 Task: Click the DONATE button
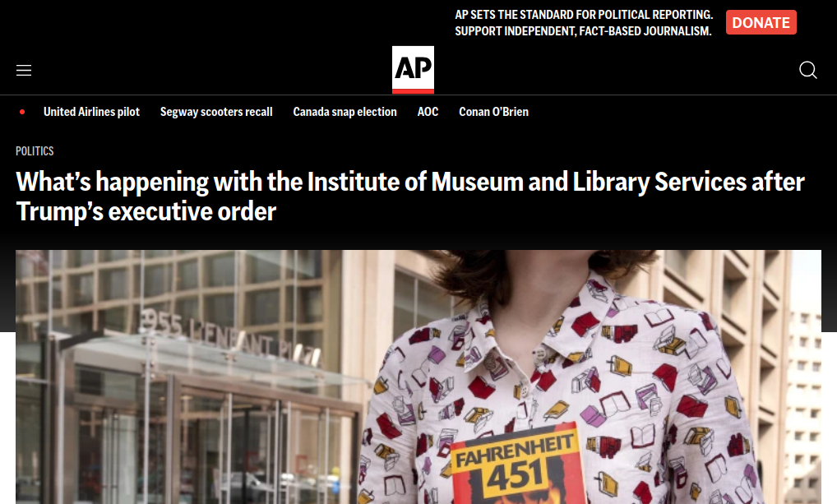[761, 22]
